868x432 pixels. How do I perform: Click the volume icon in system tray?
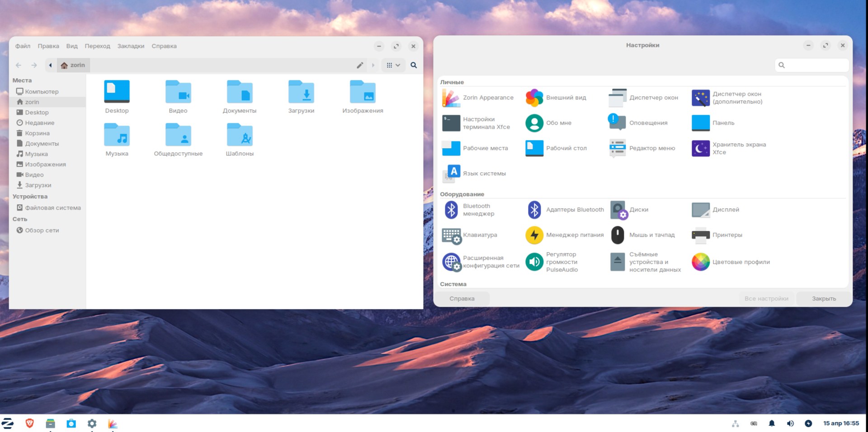click(791, 423)
